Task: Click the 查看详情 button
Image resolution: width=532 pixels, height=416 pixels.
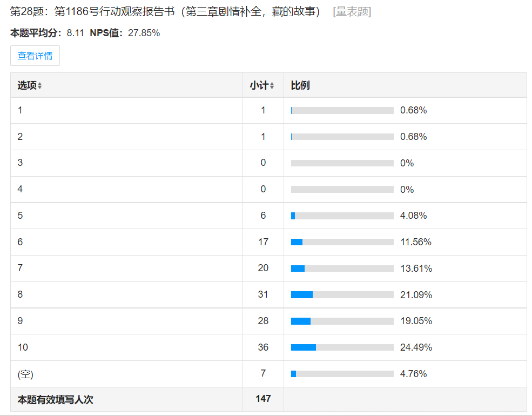Action: [35, 56]
